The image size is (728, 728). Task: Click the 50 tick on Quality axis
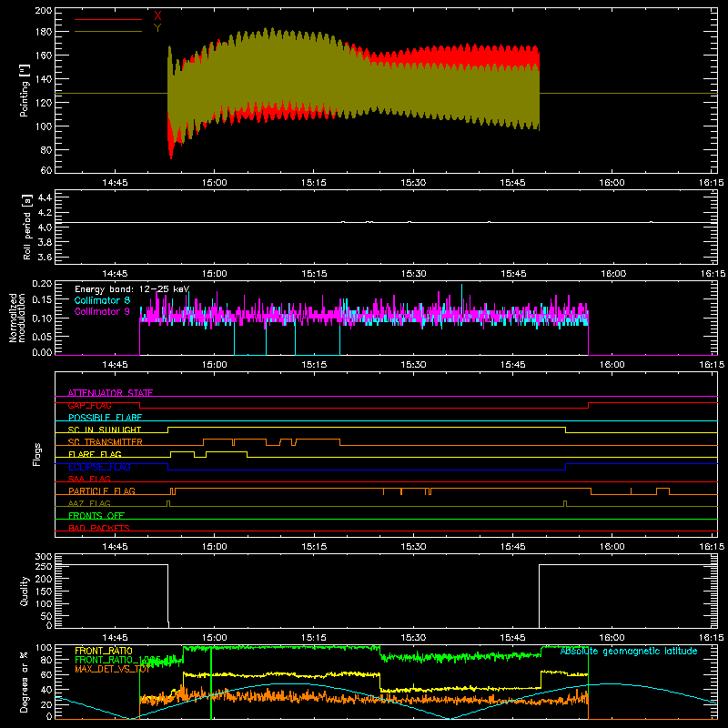tap(47, 616)
